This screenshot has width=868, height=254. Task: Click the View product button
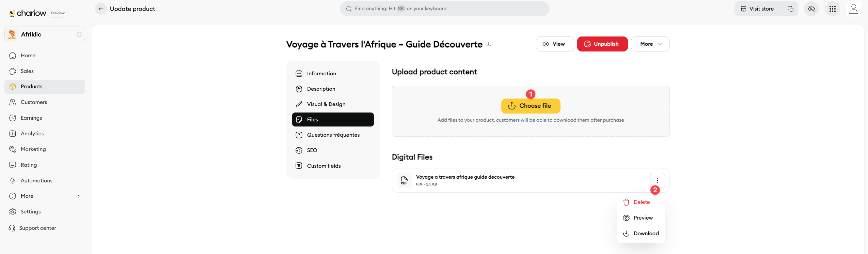pyautogui.click(x=555, y=44)
